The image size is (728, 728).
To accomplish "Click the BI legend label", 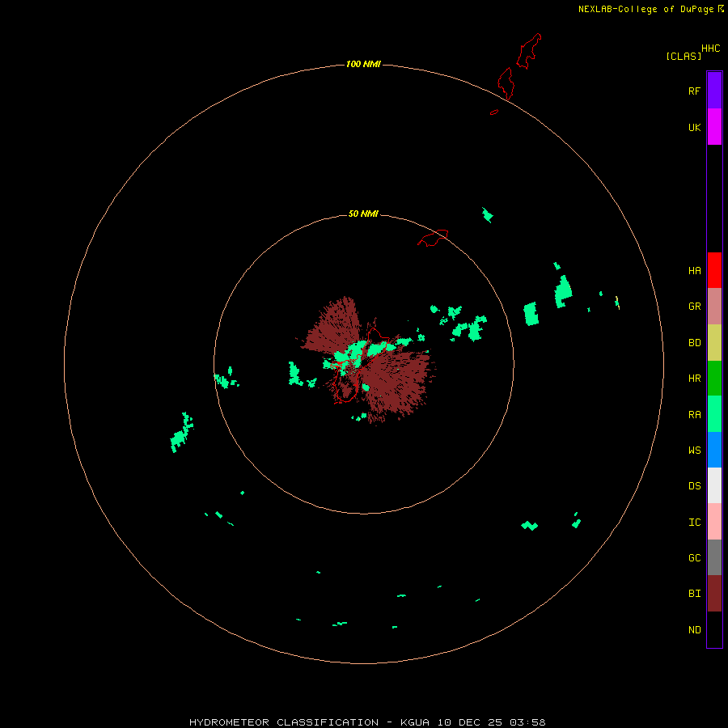I will [694, 594].
